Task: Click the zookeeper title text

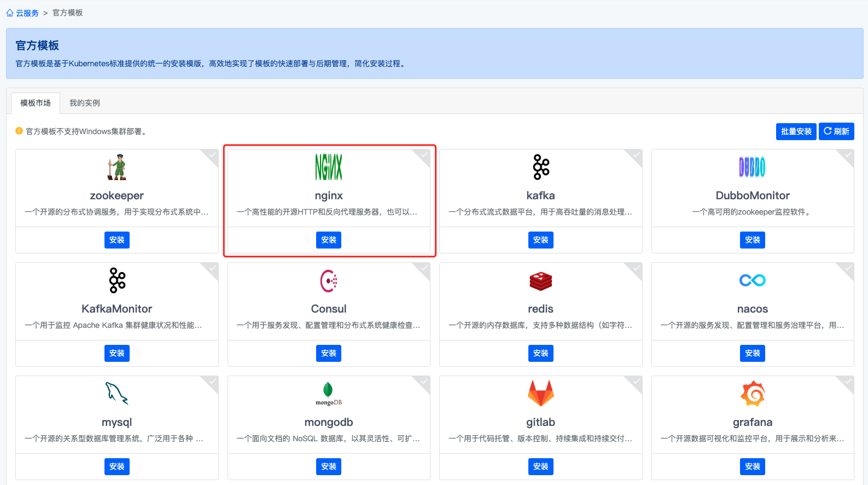Action: [117, 195]
